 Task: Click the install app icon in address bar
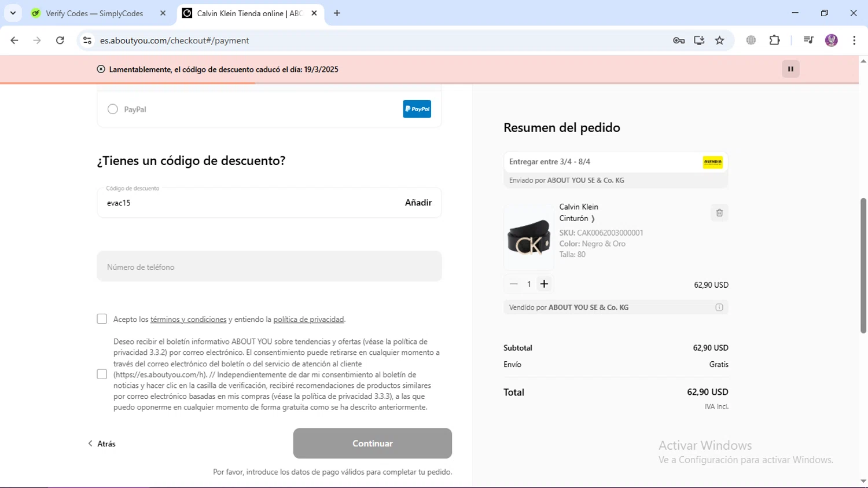coord(699,41)
